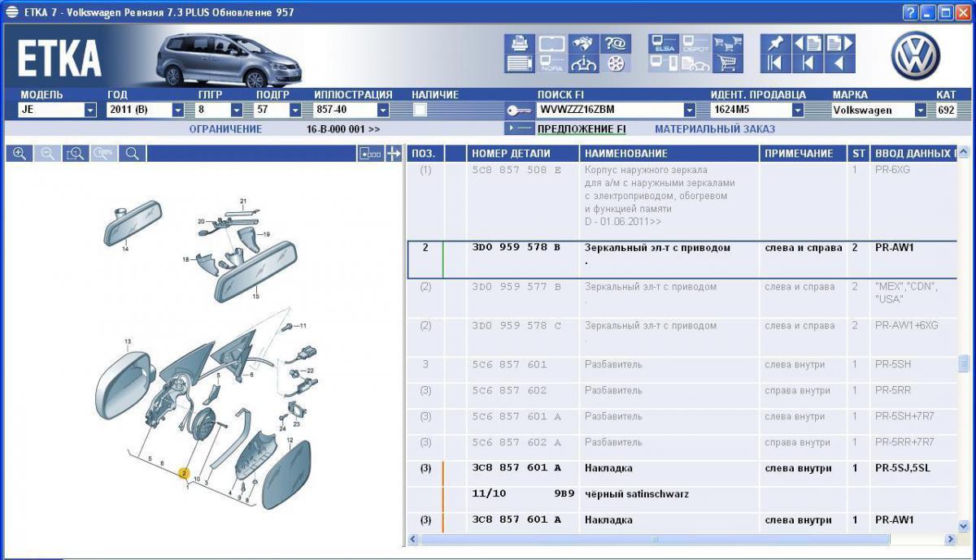Go to next page icon
976x560 pixels.
point(840,44)
